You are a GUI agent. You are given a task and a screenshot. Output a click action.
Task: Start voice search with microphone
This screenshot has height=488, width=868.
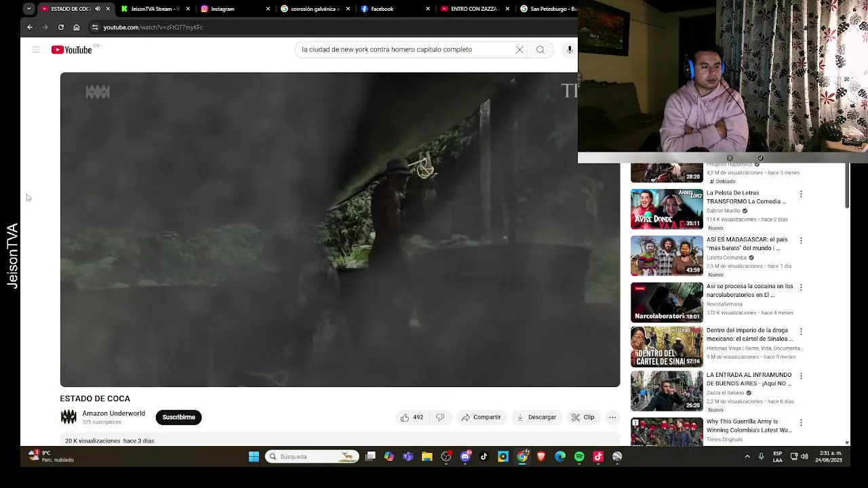(x=570, y=49)
